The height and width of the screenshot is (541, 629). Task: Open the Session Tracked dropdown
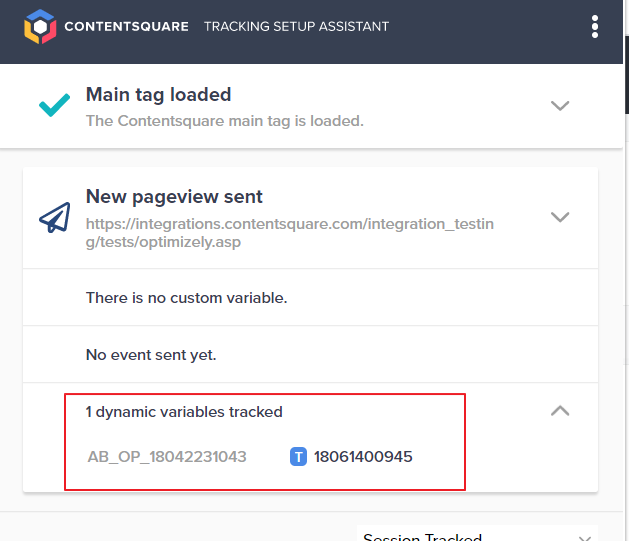click(477, 534)
